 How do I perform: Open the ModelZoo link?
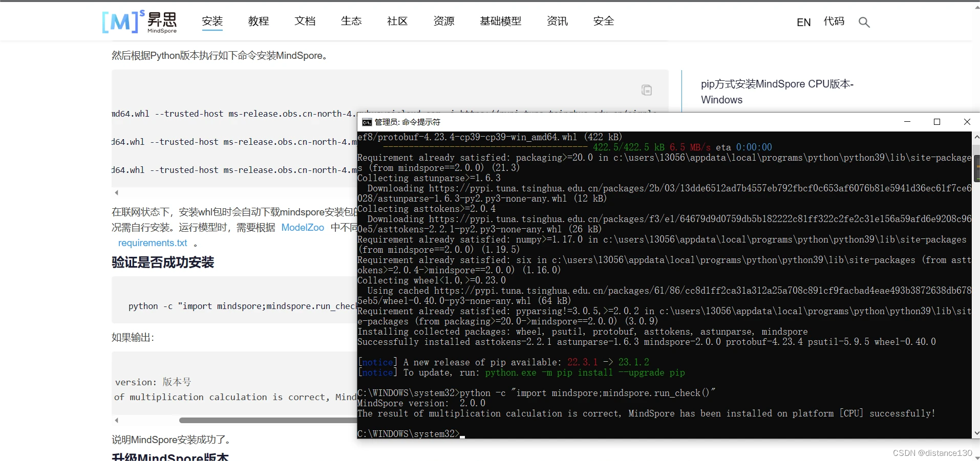(303, 227)
